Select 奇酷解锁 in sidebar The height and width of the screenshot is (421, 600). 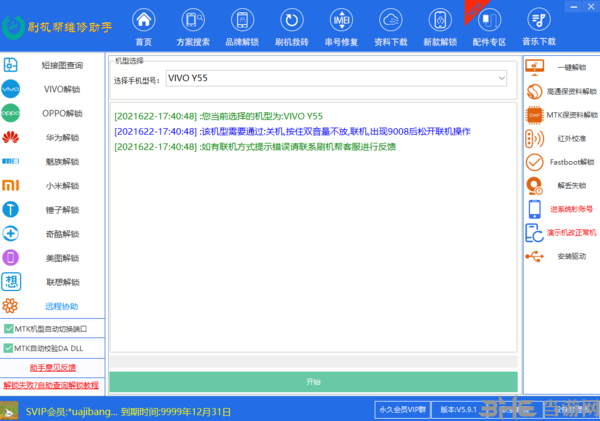click(62, 234)
